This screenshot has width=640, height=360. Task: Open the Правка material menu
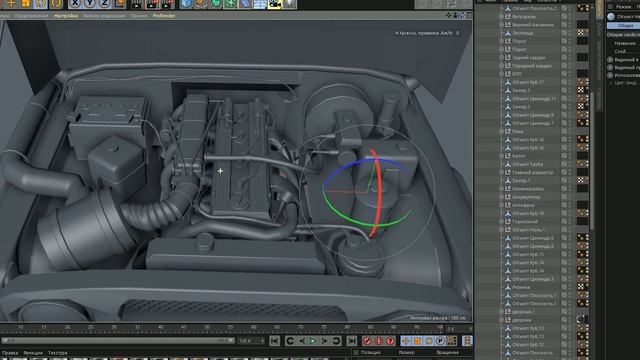click(x=10, y=353)
